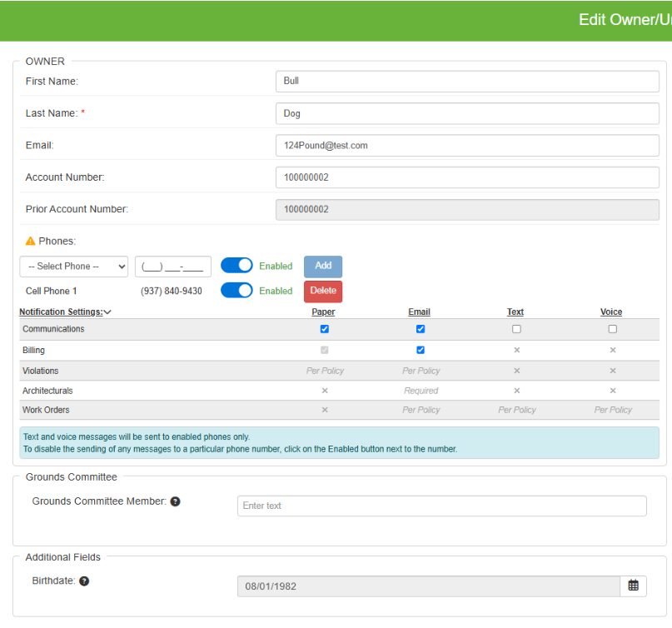Click the Communications row label

click(53, 329)
